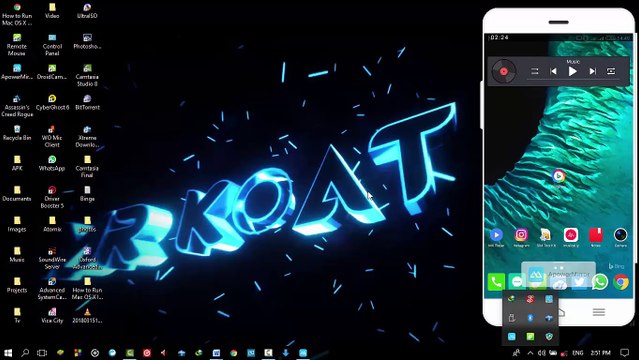
Task: Open the Video folder on desktop
Action: pos(52,11)
